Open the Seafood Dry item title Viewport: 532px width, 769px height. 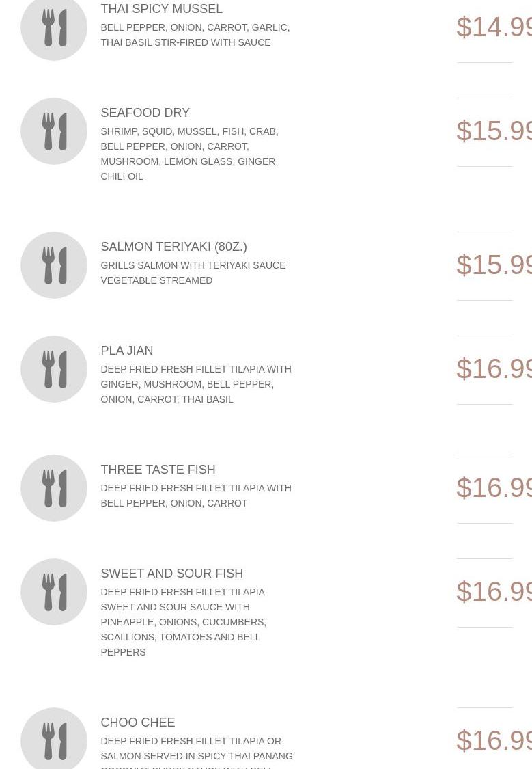145,113
